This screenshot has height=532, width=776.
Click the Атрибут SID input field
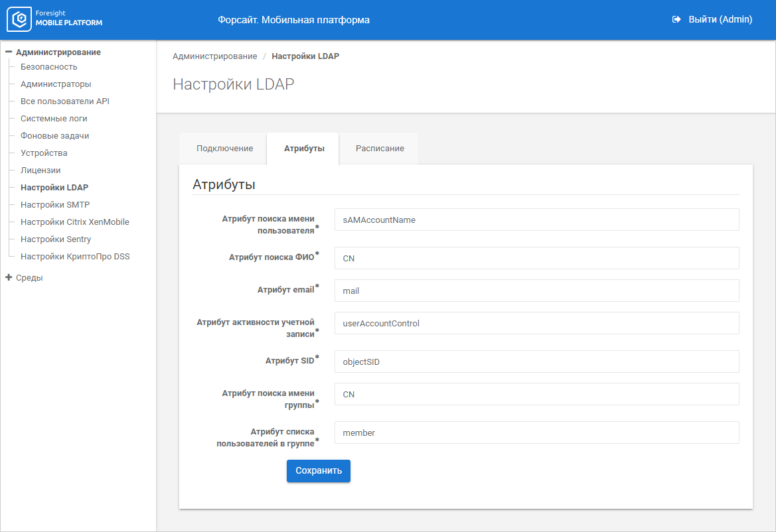tap(536, 362)
